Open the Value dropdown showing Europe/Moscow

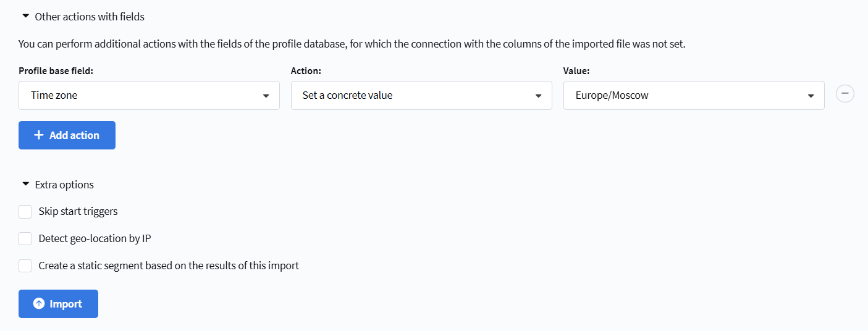coord(694,96)
